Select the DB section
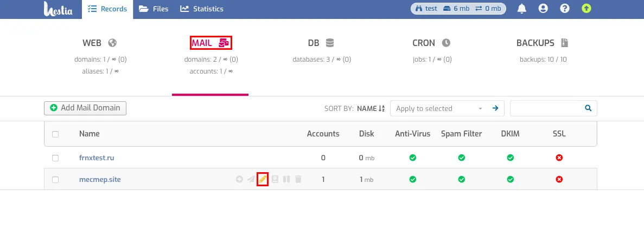 (x=321, y=43)
